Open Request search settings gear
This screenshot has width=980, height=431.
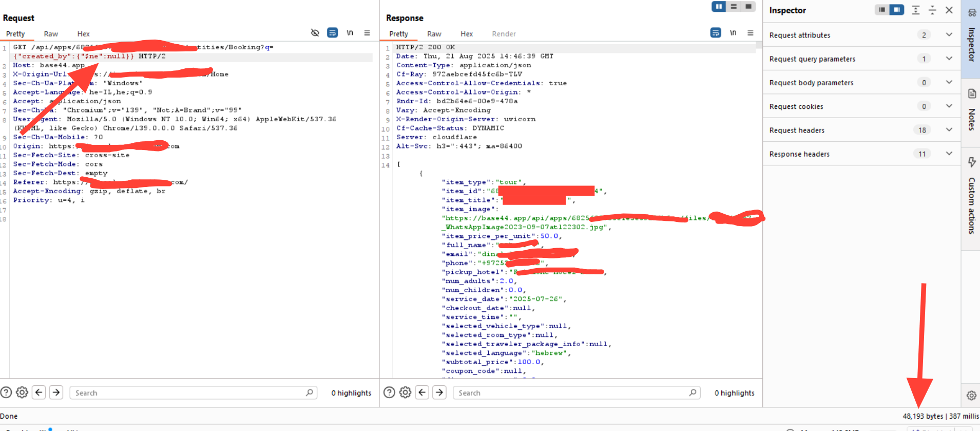22,392
